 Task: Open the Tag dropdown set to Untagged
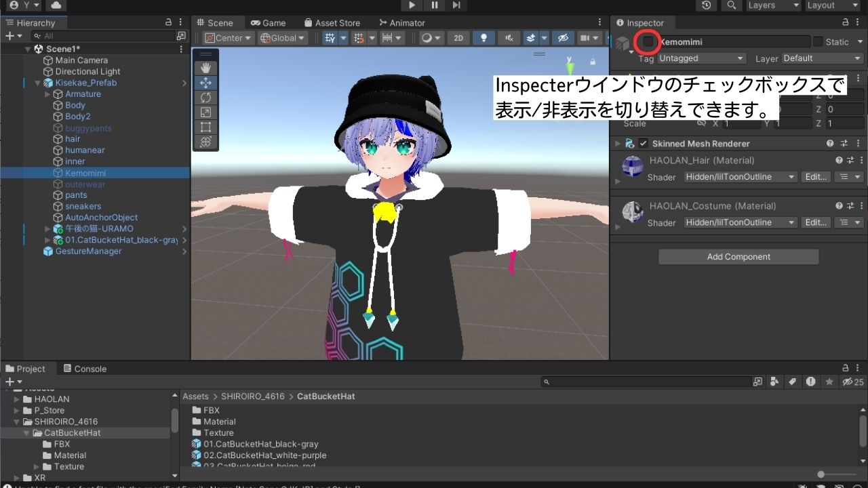pyautogui.click(x=701, y=58)
